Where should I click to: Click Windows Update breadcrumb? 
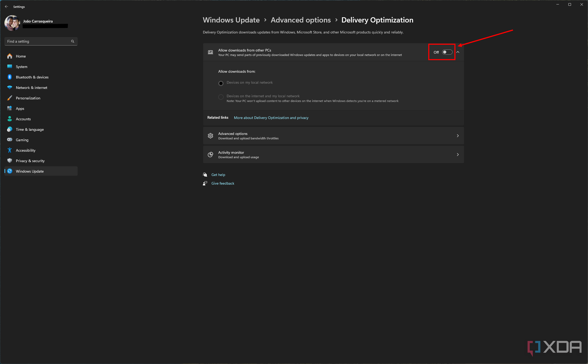(231, 20)
